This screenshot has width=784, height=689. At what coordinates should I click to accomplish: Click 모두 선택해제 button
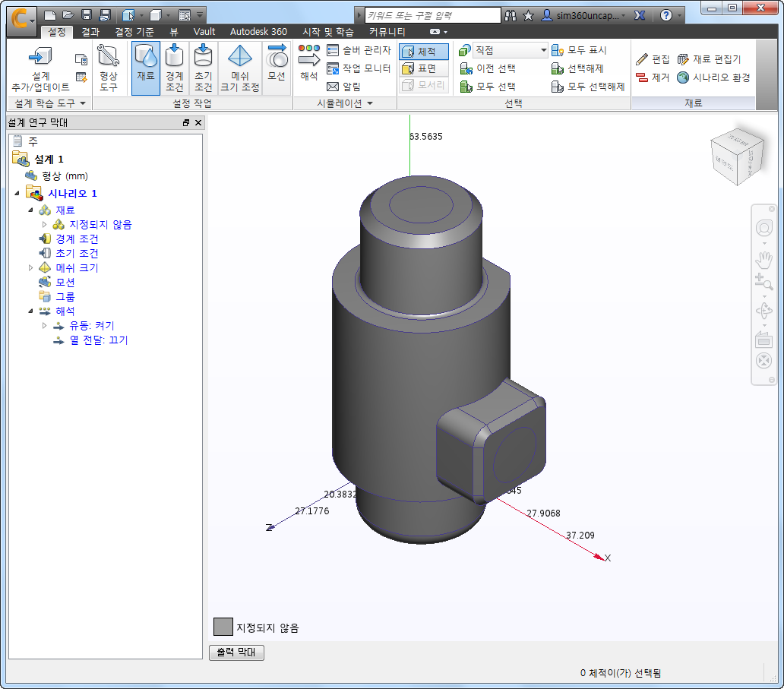[x=588, y=87]
